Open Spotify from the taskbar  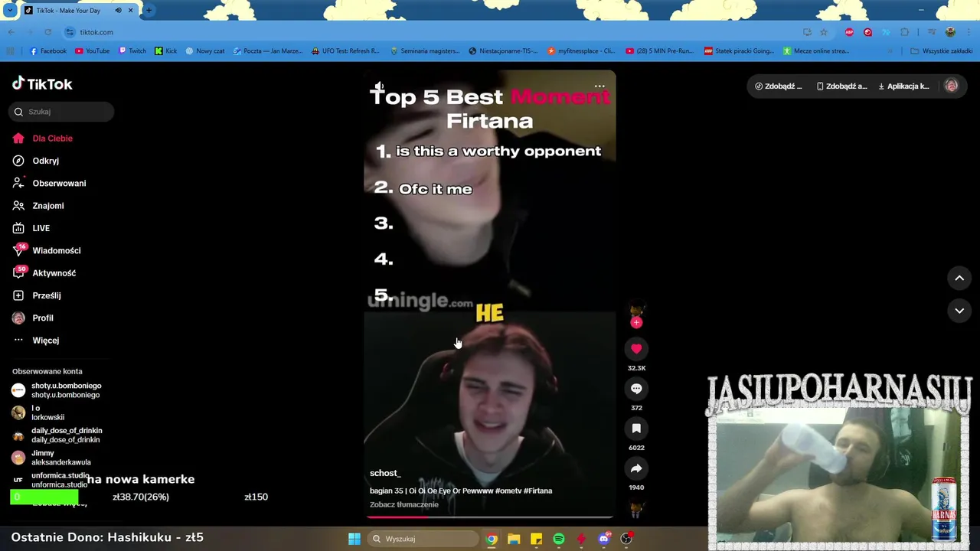pyautogui.click(x=559, y=539)
